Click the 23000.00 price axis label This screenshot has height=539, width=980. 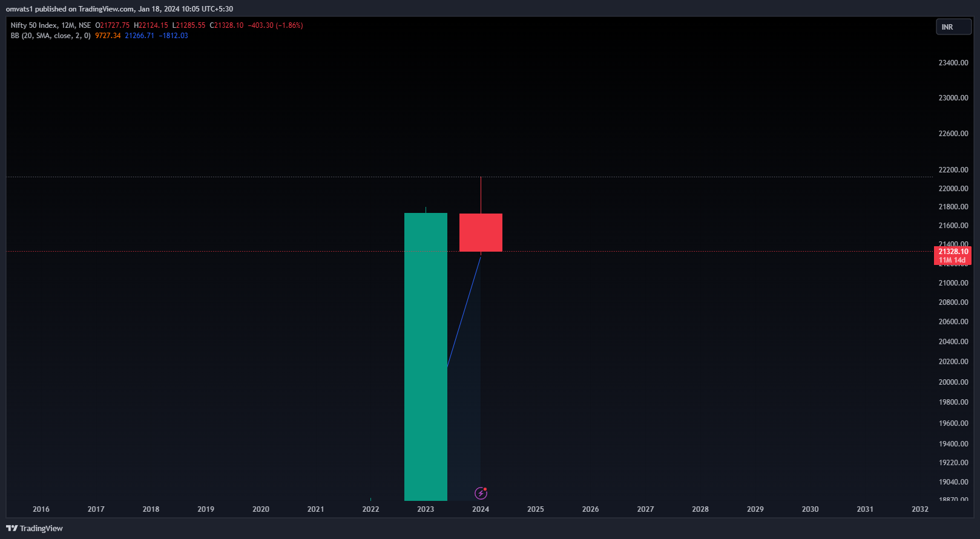pyautogui.click(x=953, y=98)
